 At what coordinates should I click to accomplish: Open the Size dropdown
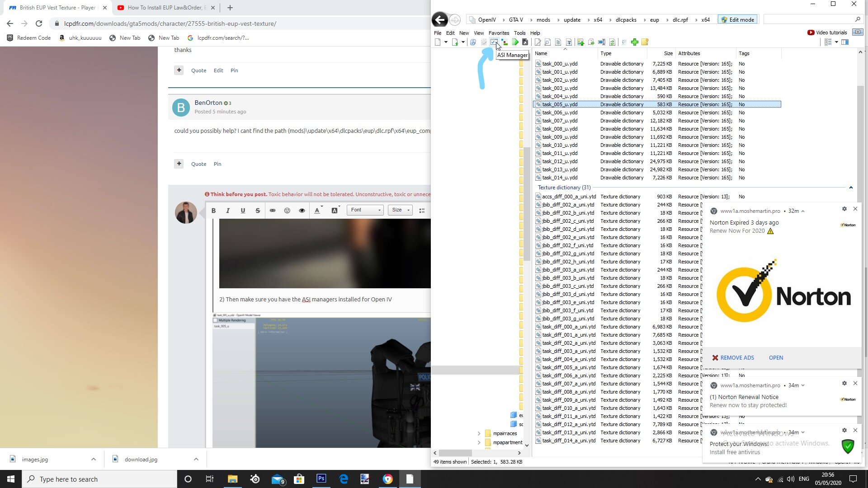point(400,210)
